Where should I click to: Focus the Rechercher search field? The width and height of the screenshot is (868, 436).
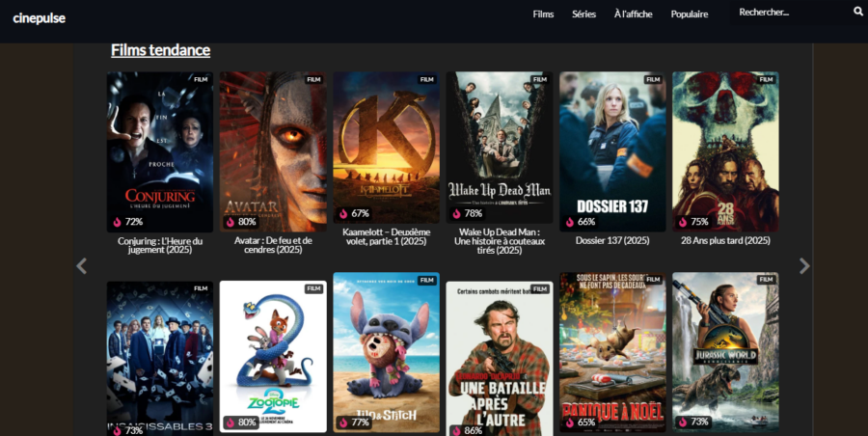pyautogui.click(x=793, y=13)
